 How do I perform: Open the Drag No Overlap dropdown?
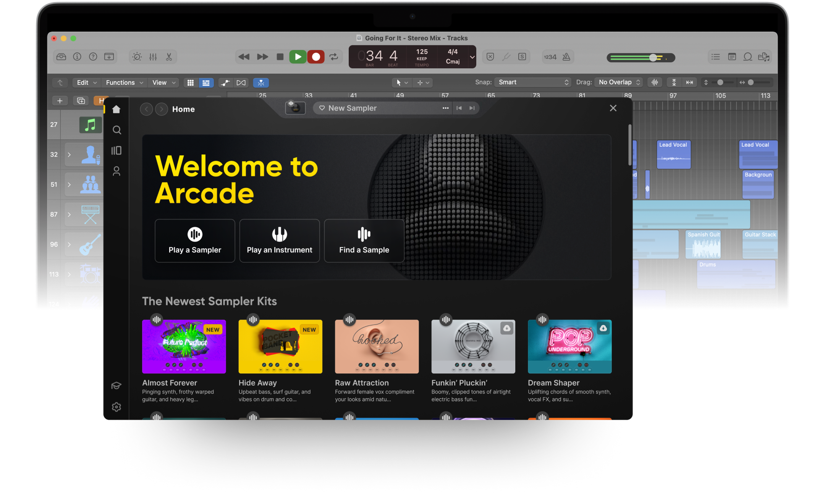[619, 82]
